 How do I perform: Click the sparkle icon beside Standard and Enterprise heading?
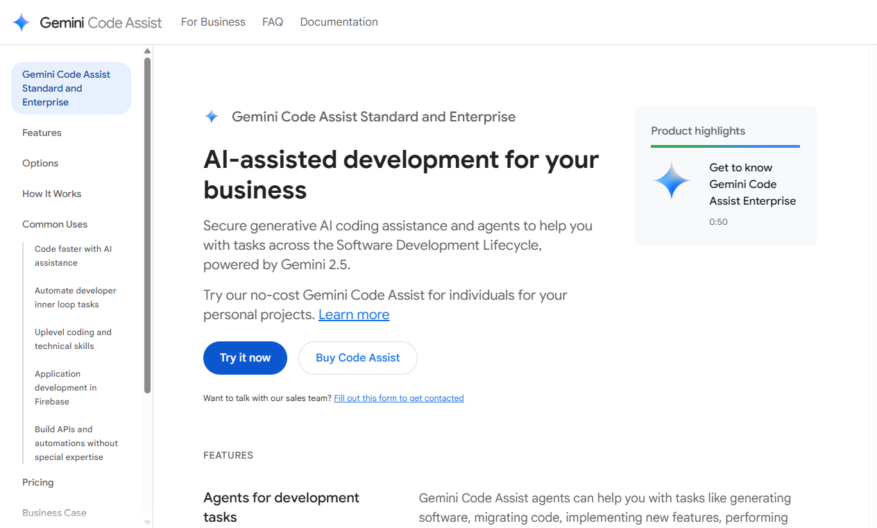tap(211, 116)
